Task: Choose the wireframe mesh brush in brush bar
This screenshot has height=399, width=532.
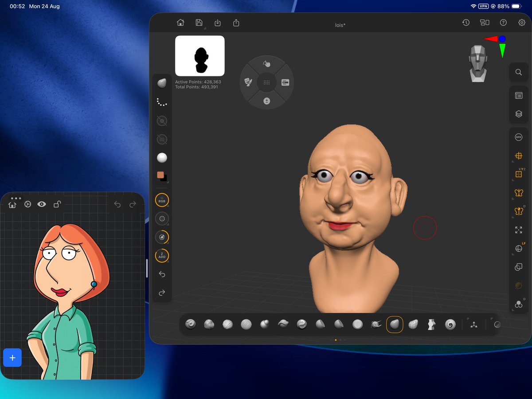Action: (x=414, y=325)
